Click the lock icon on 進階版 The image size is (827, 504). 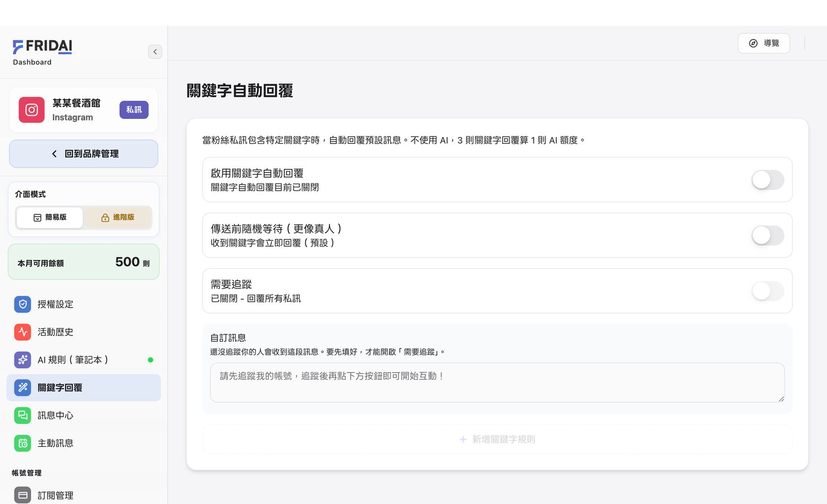105,218
